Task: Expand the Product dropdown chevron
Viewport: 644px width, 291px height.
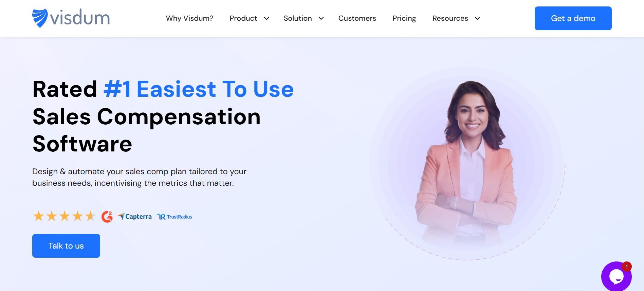Action: point(266,18)
